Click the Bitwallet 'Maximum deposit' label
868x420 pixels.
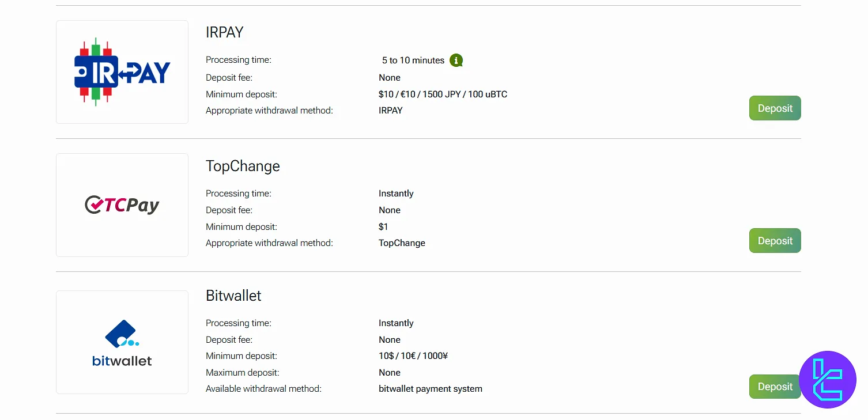(242, 373)
